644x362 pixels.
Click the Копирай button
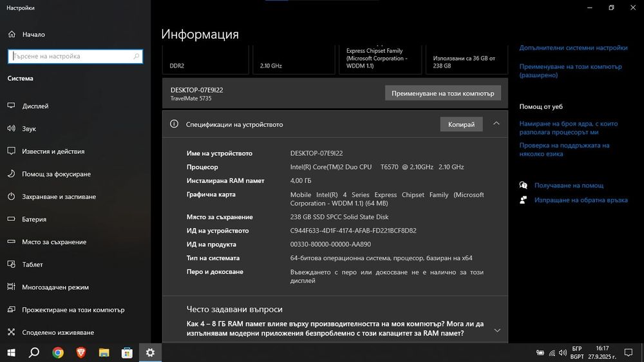pyautogui.click(x=461, y=124)
